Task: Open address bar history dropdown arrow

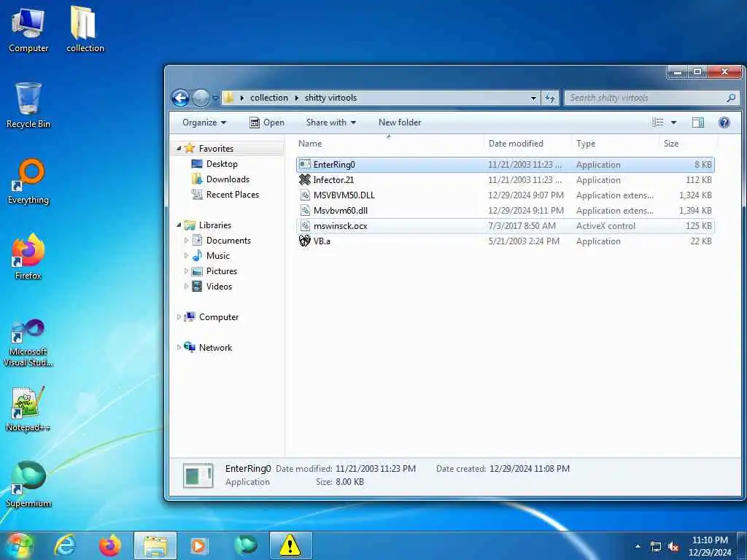Action: click(533, 98)
